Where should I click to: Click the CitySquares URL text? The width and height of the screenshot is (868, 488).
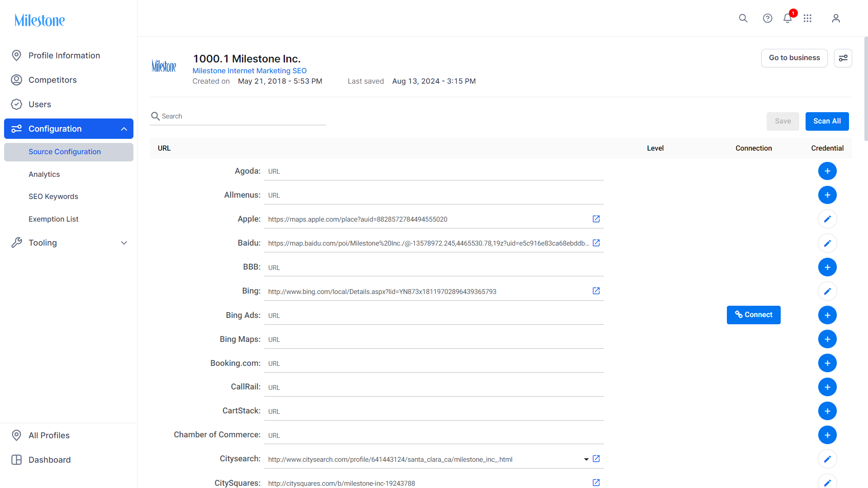click(x=342, y=483)
